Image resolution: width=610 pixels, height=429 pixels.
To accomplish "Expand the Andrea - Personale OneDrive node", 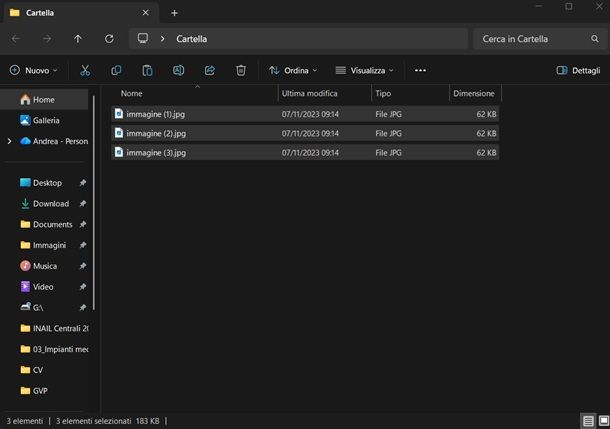I will 9,141.
